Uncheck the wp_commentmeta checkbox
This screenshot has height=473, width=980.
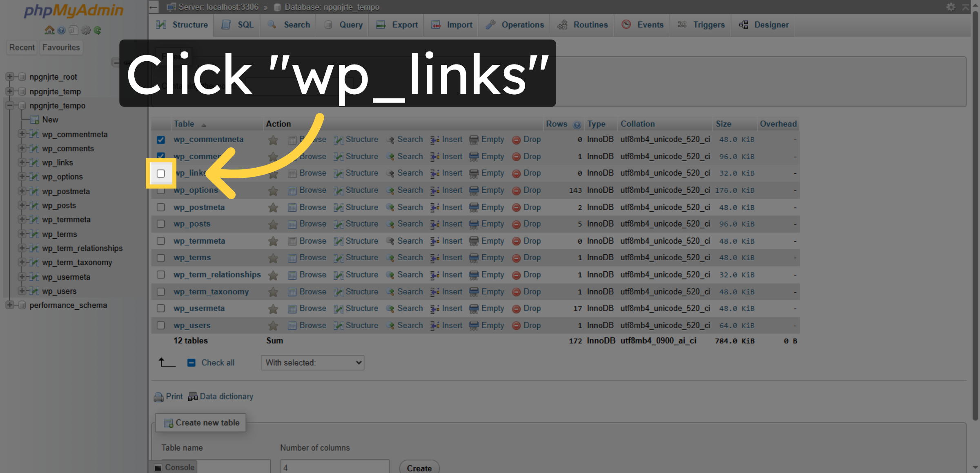pos(161,139)
